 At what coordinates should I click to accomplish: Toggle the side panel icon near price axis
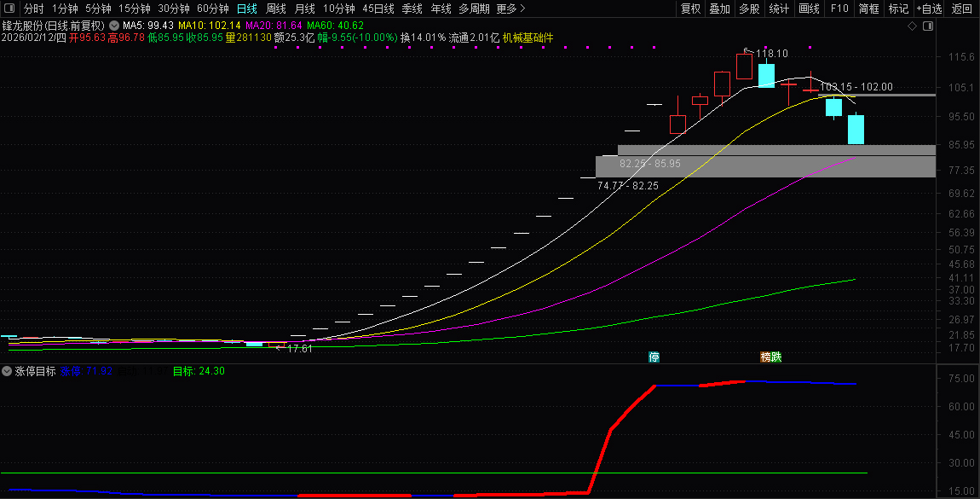click(927, 26)
